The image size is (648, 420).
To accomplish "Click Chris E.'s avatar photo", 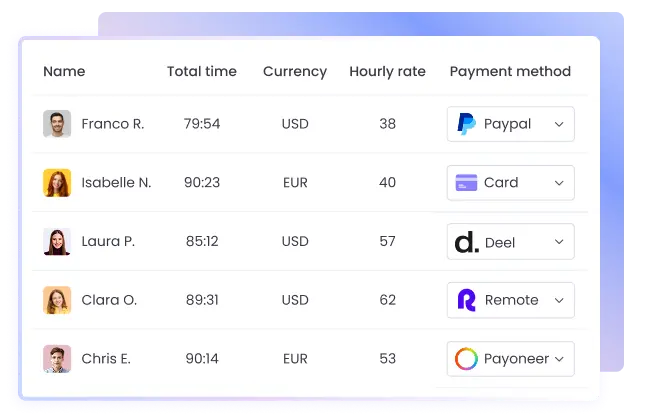I will pyautogui.click(x=57, y=358).
